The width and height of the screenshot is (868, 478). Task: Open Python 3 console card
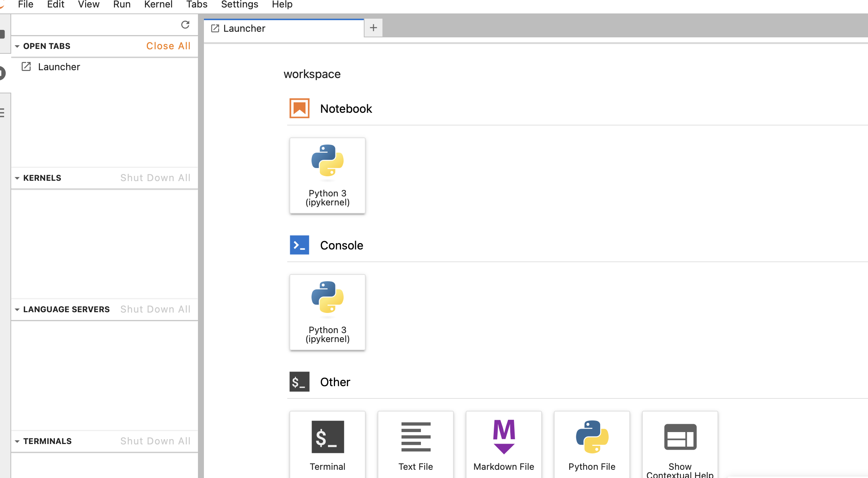(x=327, y=312)
